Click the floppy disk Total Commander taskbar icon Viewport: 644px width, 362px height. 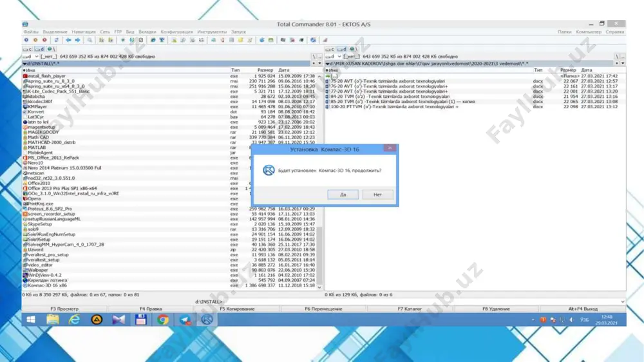coord(141,319)
